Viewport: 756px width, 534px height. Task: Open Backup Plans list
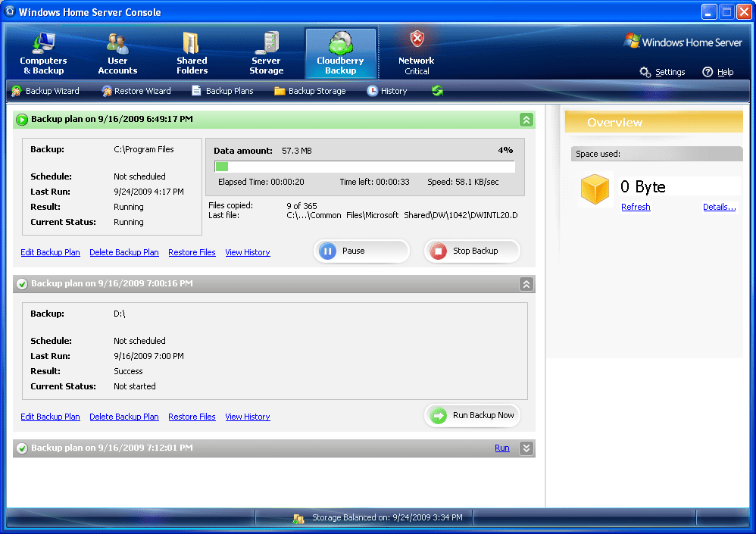222,91
